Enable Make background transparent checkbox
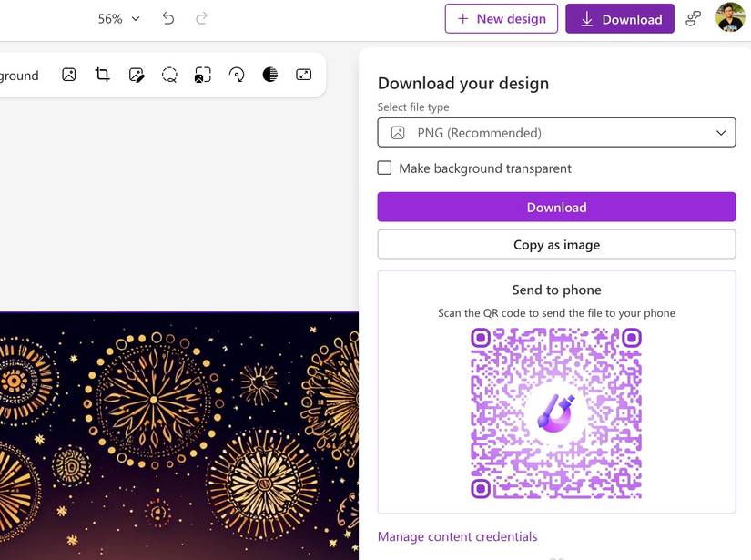The image size is (751, 560). 385,168
